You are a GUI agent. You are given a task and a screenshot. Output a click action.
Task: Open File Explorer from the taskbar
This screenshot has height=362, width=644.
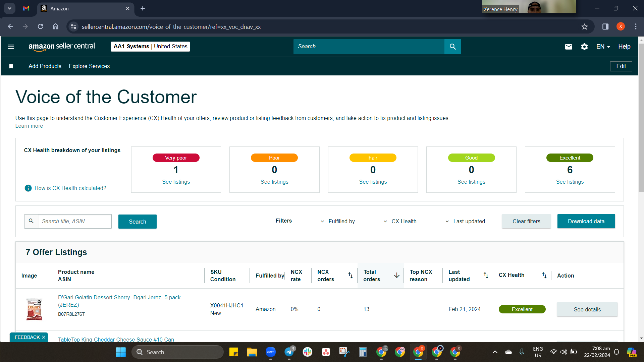pyautogui.click(x=252, y=352)
